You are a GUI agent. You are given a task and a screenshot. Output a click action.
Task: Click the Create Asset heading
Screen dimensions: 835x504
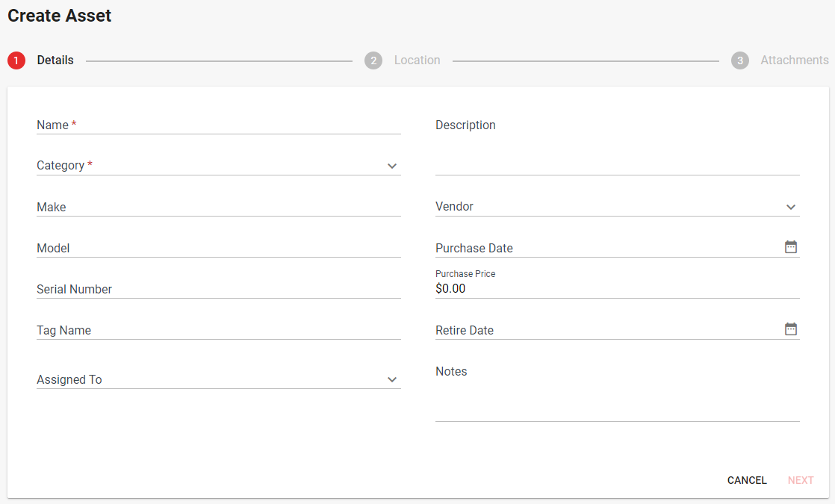coord(60,16)
